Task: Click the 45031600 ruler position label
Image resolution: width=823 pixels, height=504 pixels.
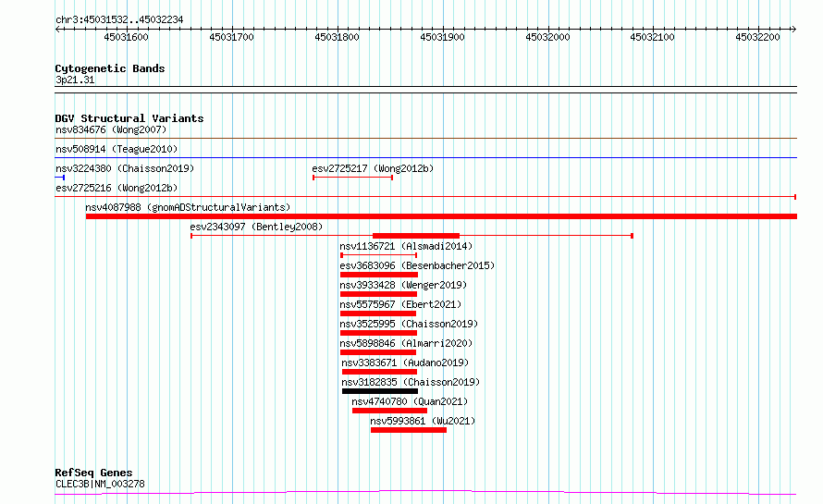Action: coord(126,37)
